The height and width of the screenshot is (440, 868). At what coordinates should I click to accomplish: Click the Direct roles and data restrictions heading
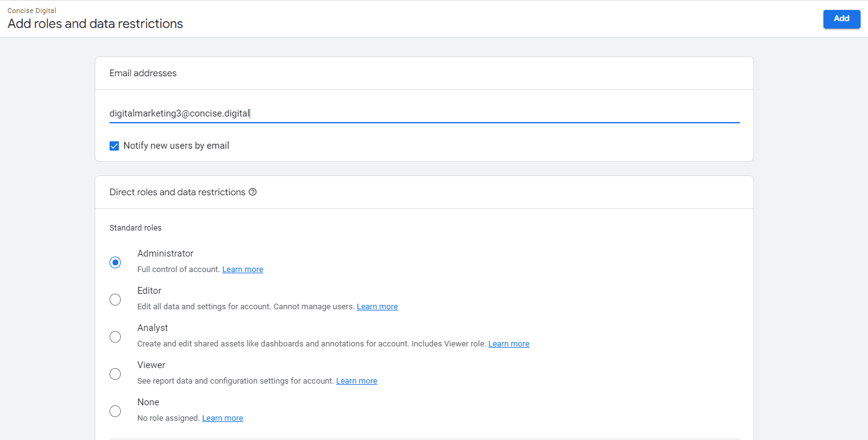click(x=177, y=192)
